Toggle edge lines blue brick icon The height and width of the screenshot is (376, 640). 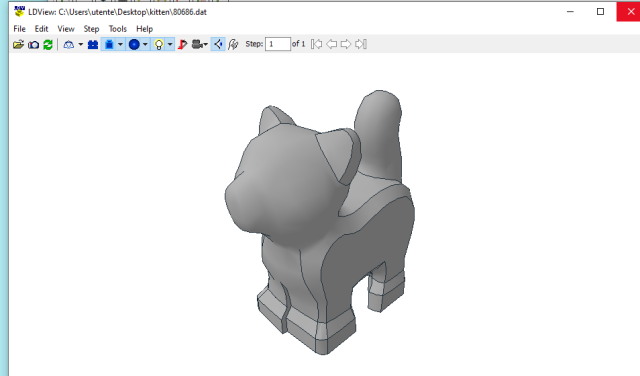coord(109,44)
